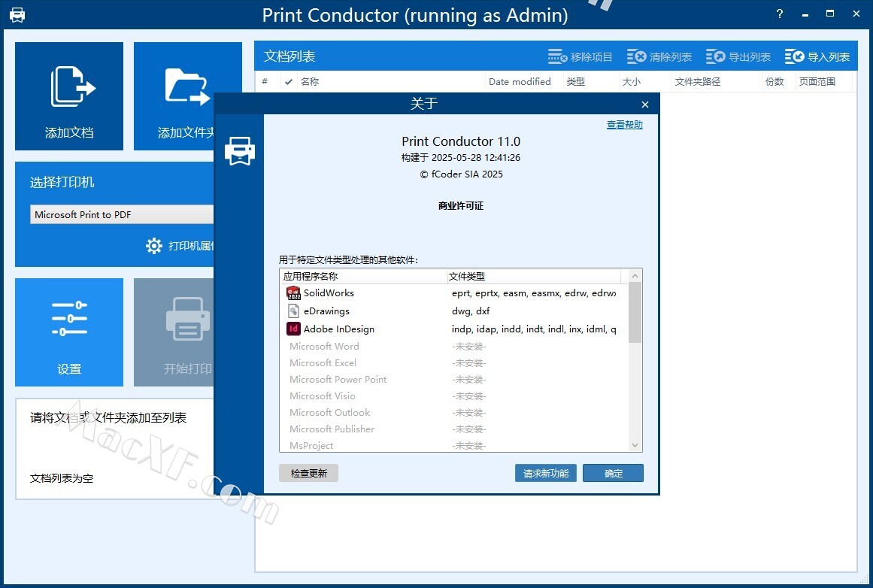873x588 pixels.
Task: Toggle the checkmark column header in document list
Action: (x=289, y=82)
